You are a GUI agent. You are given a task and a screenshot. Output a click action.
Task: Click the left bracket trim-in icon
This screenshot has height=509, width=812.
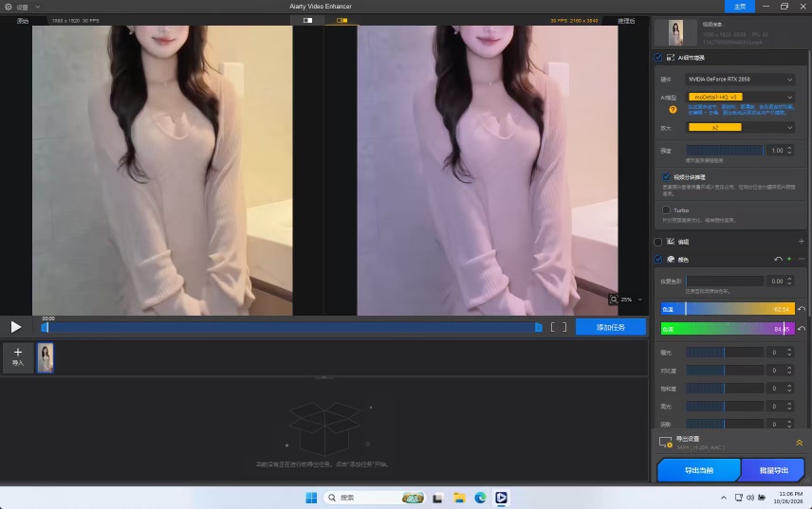(x=552, y=327)
